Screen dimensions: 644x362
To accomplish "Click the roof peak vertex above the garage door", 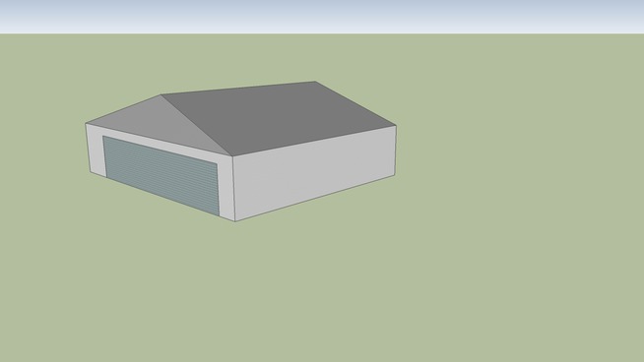I will [161, 94].
